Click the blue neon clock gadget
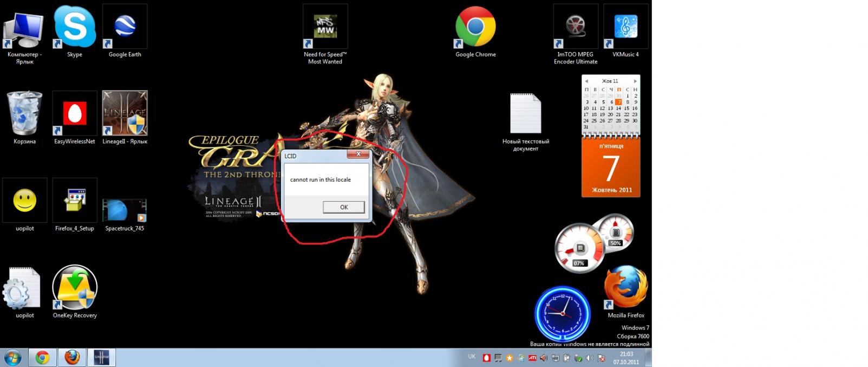 pos(562,313)
